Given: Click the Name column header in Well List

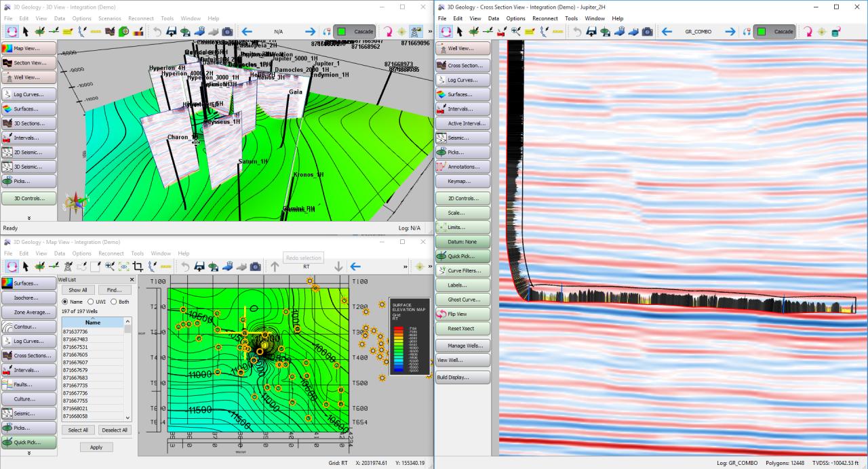Looking at the screenshot, I should click(93, 323).
